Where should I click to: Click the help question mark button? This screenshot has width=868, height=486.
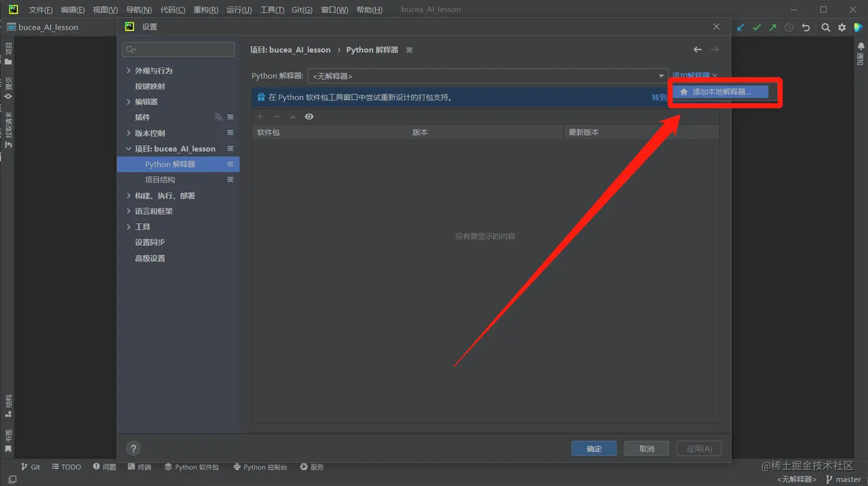click(x=133, y=449)
